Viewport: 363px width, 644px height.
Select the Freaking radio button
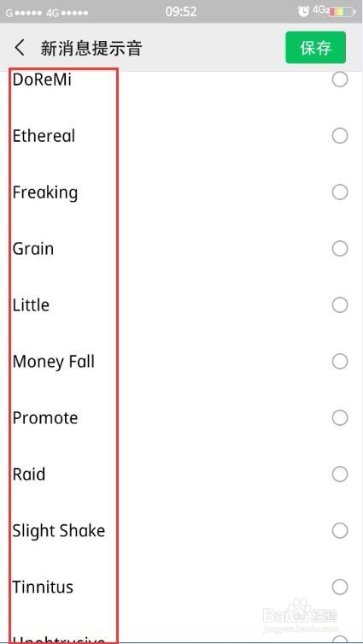340,192
